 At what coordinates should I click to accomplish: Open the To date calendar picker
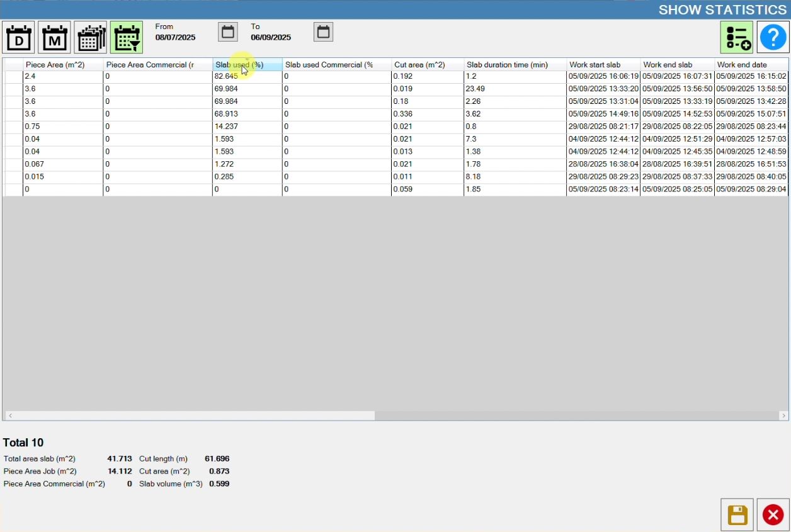point(324,32)
